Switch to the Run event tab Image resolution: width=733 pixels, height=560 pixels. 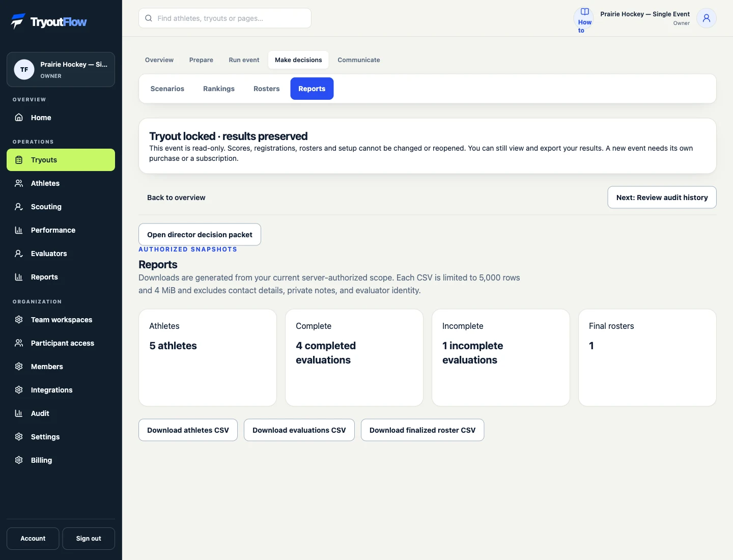point(244,60)
